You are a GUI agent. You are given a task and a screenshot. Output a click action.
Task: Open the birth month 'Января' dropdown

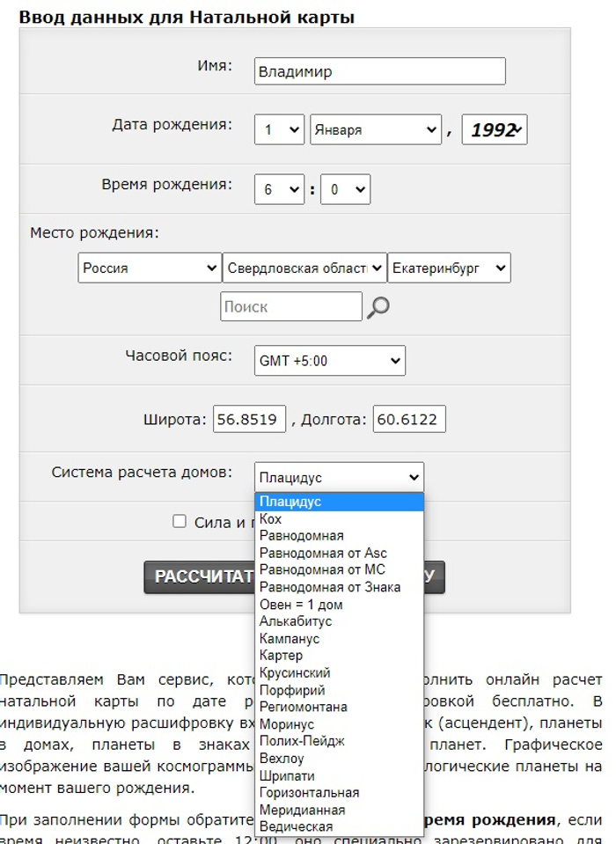click(375, 129)
